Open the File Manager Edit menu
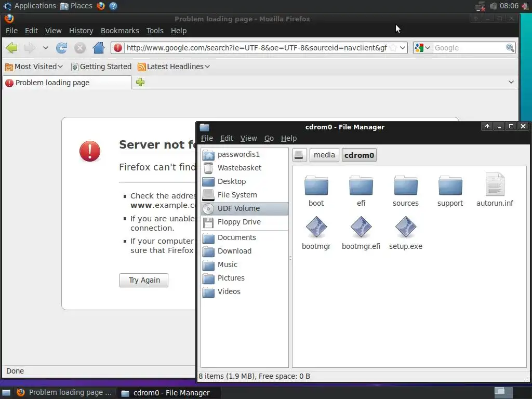This screenshot has width=532, height=399. pyautogui.click(x=227, y=138)
